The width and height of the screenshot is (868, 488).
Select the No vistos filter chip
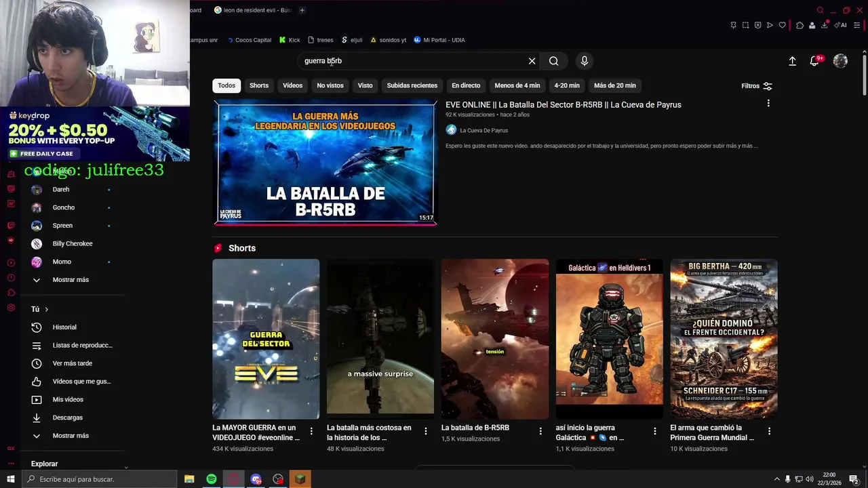(330, 85)
